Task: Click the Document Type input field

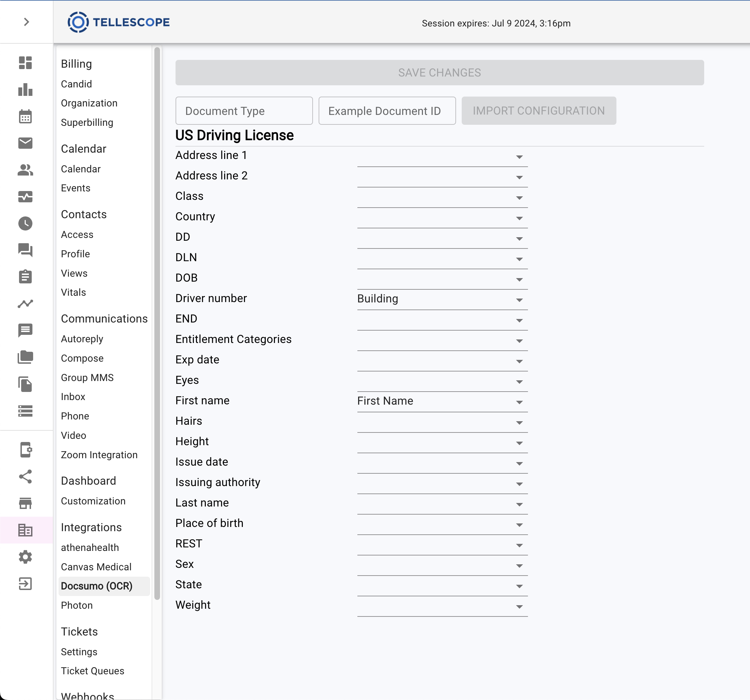Action: pos(244,111)
